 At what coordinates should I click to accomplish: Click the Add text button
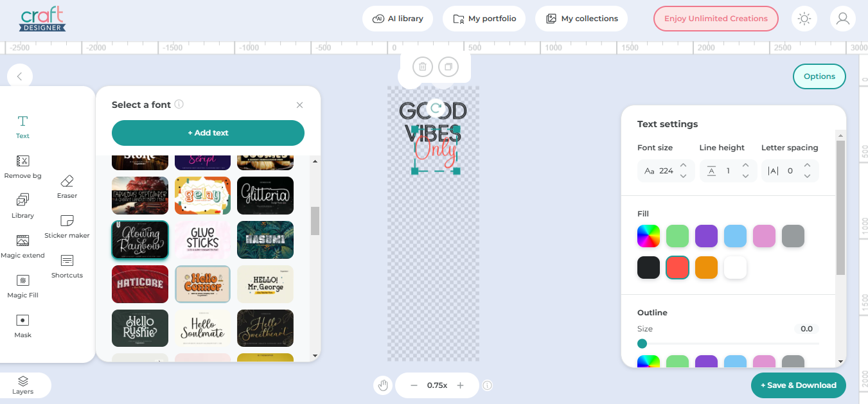point(208,133)
